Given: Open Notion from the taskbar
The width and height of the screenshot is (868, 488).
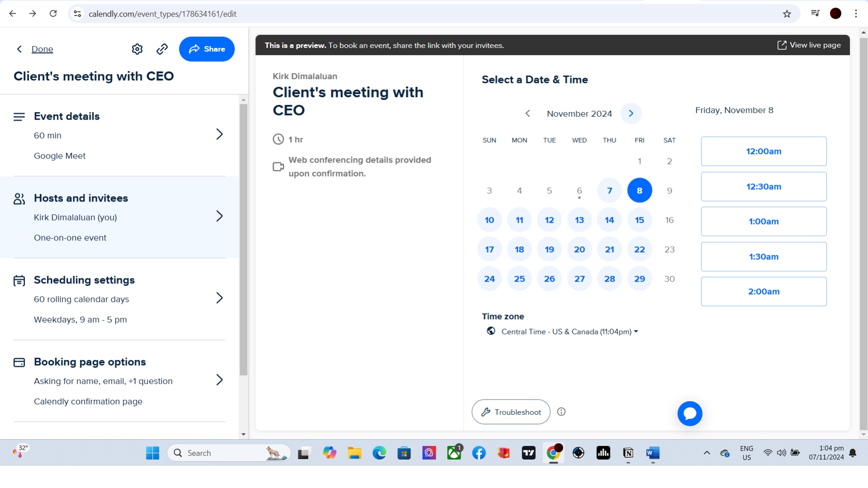Looking at the screenshot, I should tap(628, 453).
